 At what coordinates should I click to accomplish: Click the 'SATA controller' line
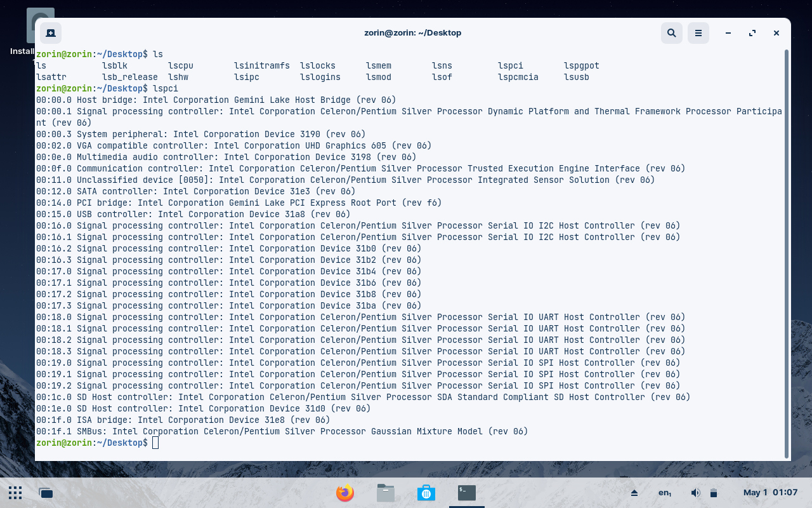click(196, 191)
